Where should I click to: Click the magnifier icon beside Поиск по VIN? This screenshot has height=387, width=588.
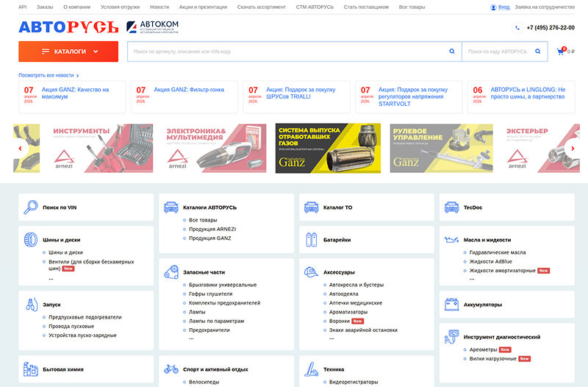(x=31, y=207)
